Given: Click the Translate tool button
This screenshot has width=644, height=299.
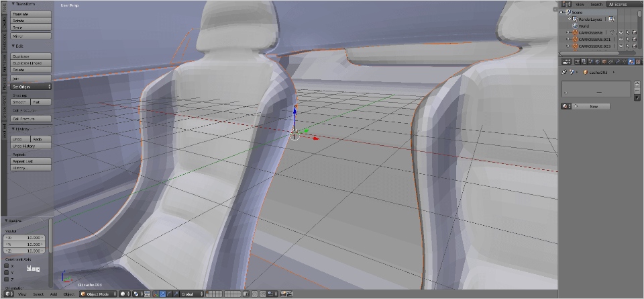Looking at the screenshot, I should [31, 13].
